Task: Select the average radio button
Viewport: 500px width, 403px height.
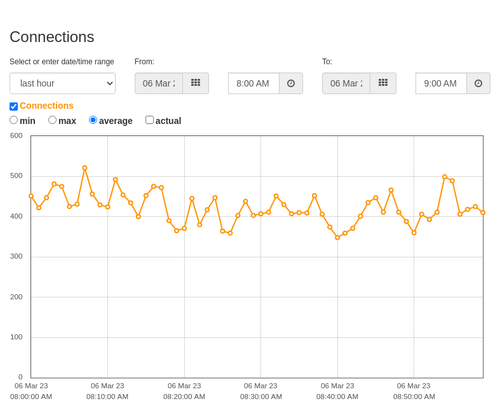Action: [x=93, y=120]
